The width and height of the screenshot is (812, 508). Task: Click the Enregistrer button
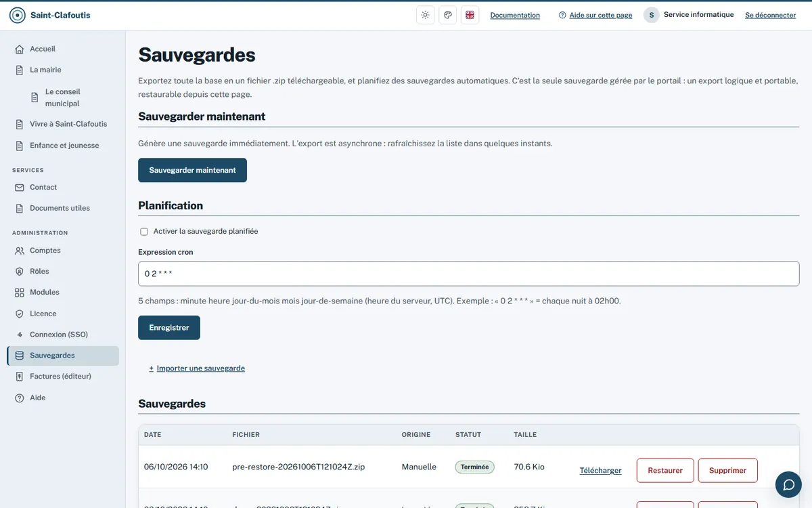point(169,328)
